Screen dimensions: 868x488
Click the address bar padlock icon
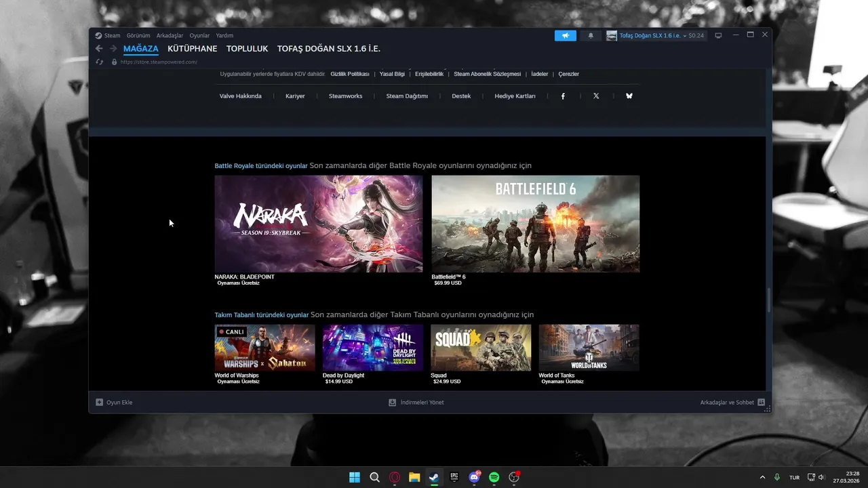[114, 62]
